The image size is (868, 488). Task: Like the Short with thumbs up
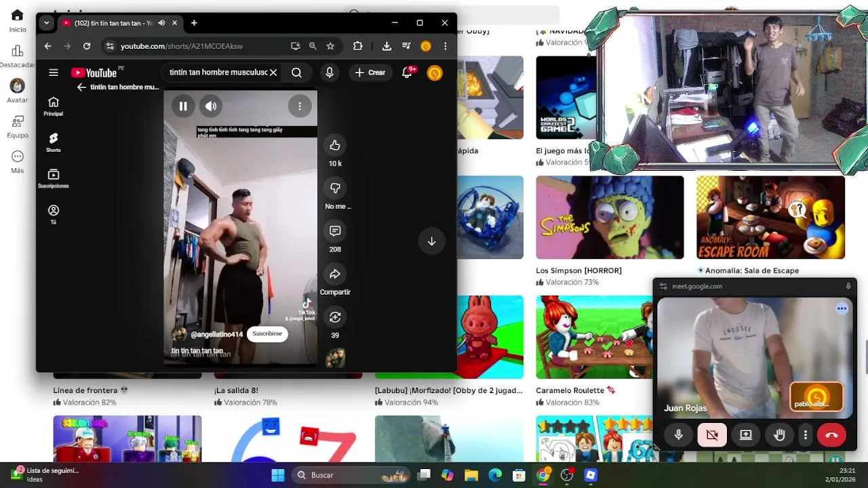pyautogui.click(x=335, y=145)
